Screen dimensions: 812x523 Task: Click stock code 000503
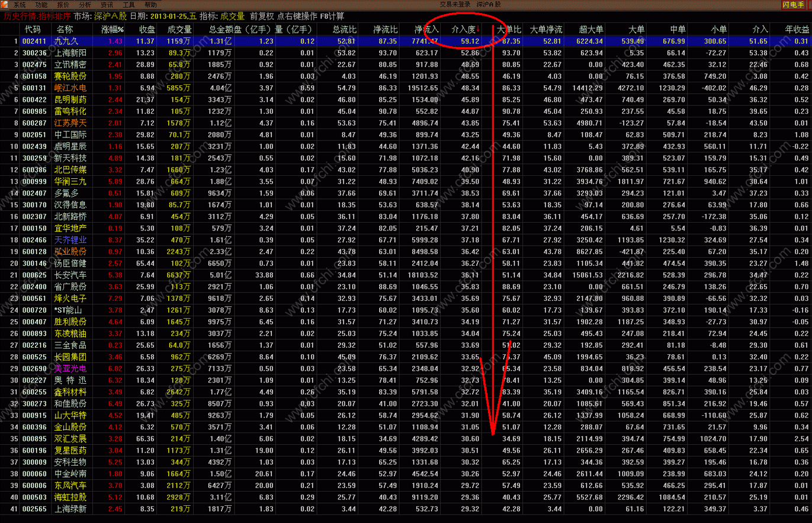34,497
